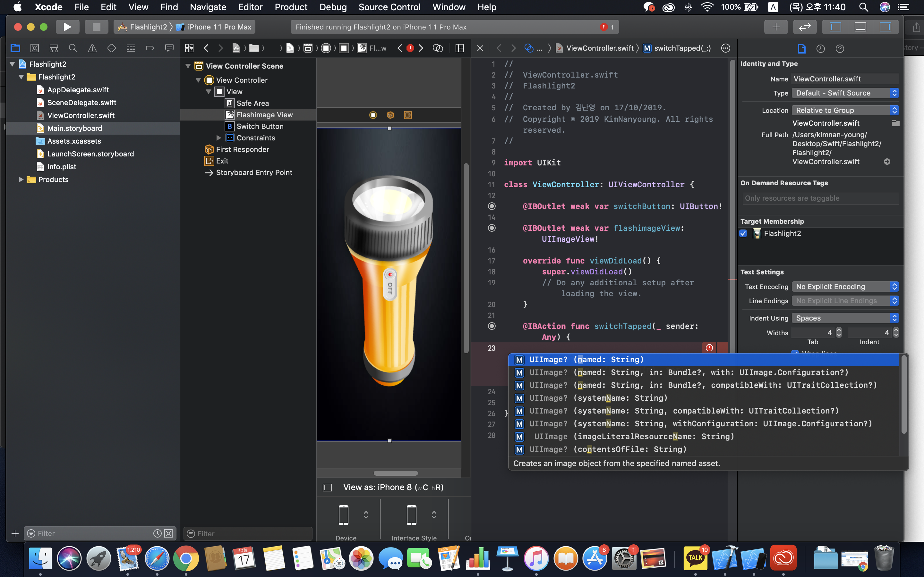This screenshot has height=577, width=924.
Task: Select UIImage? (systemName: String) completion
Action: coord(598,398)
